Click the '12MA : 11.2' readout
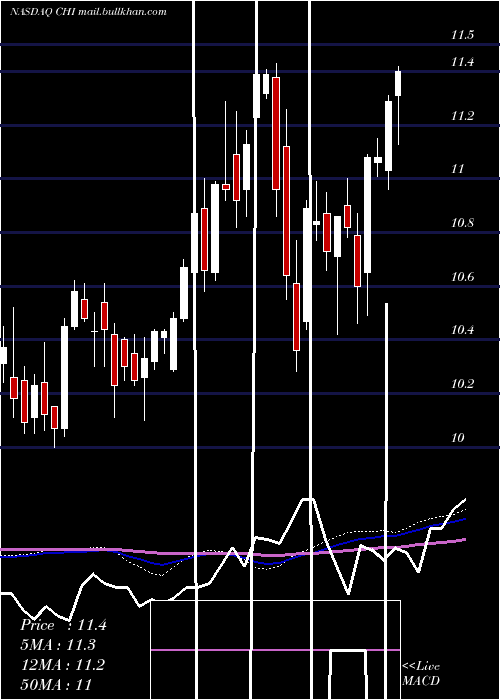The image size is (500, 700). click(x=62, y=665)
